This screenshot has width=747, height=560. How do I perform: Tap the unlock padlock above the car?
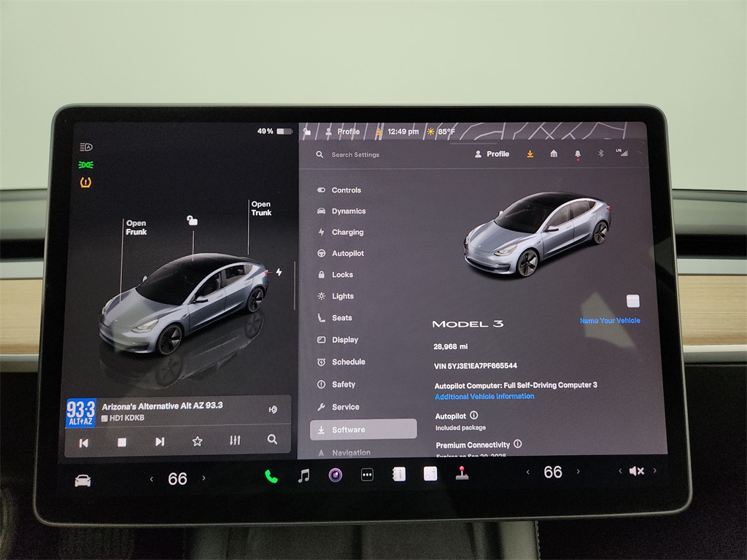192,220
